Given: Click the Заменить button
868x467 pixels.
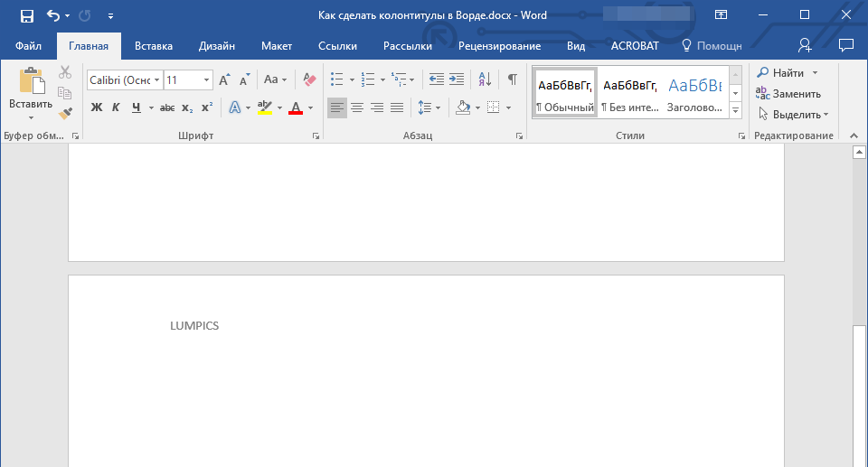Looking at the screenshot, I should [x=788, y=94].
